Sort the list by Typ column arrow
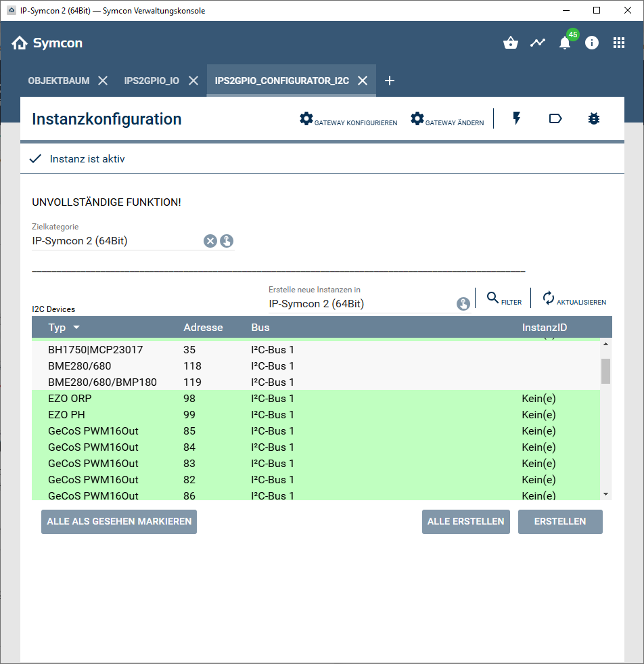 (76, 328)
